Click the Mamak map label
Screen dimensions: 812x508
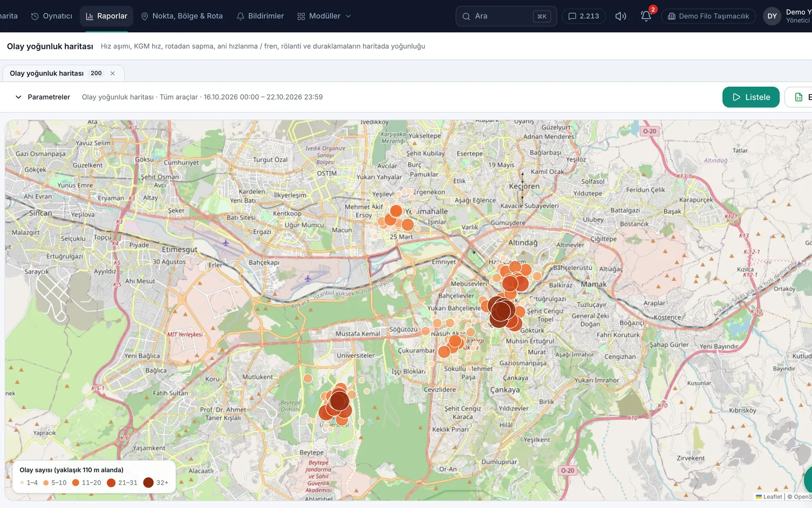pyautogui.click(x=594, y=284)
